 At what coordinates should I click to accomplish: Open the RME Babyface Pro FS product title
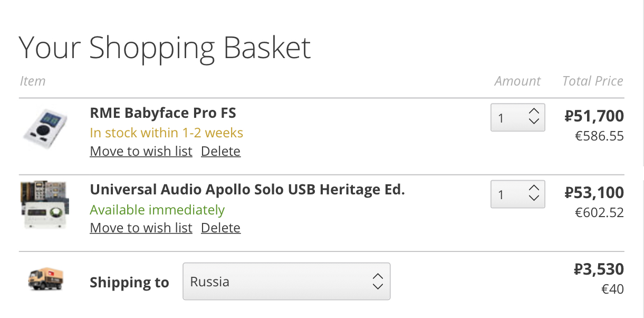click(163, 113)
